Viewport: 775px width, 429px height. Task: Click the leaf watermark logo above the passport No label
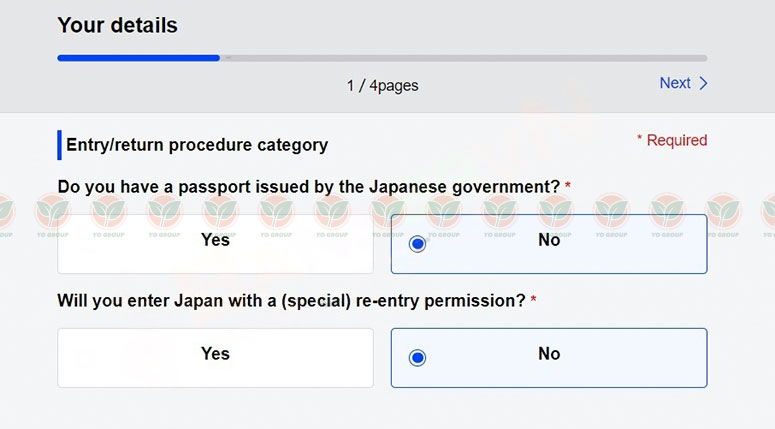pyautogui.click(x=556, y=211)
